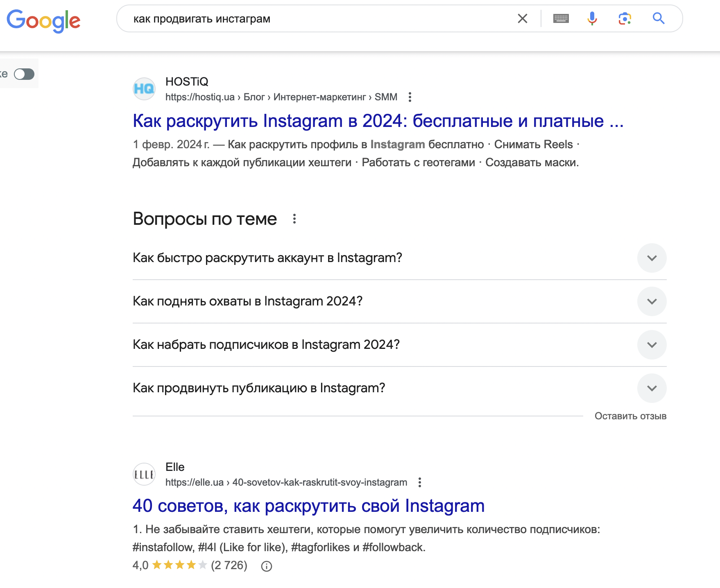The image size is (720, 588).
Task: Open '40 советов, как раскрутить свой Instagram'
Action: [308, 506]
